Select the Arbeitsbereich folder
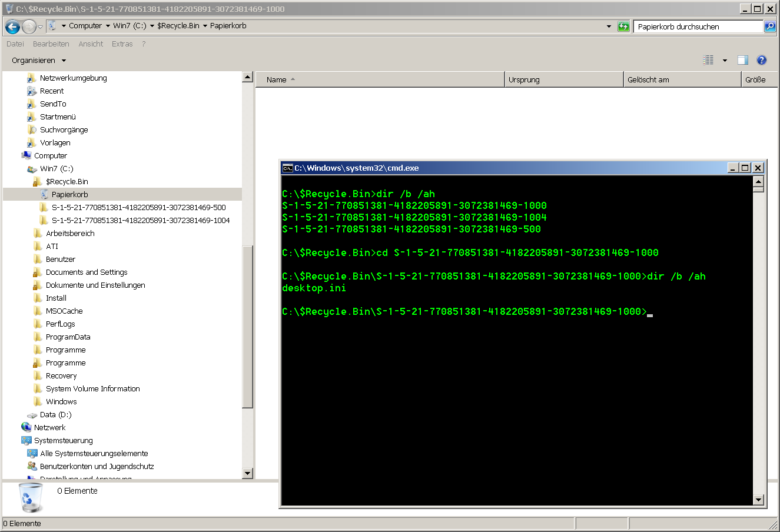The width and height of the screenshot is (780, 532). (70, 233)
